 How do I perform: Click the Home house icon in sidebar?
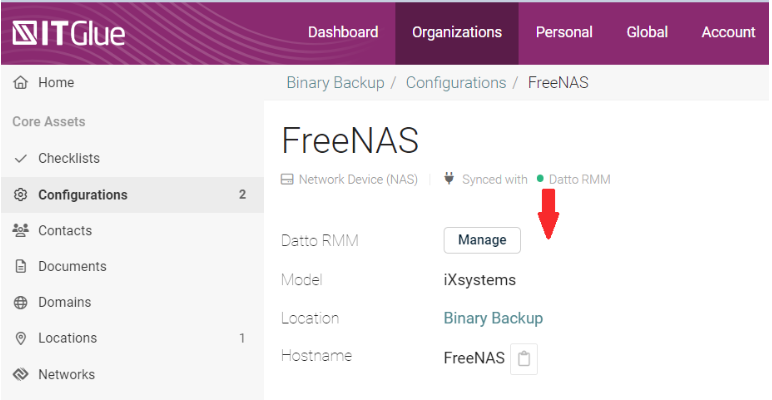[20, 82]
